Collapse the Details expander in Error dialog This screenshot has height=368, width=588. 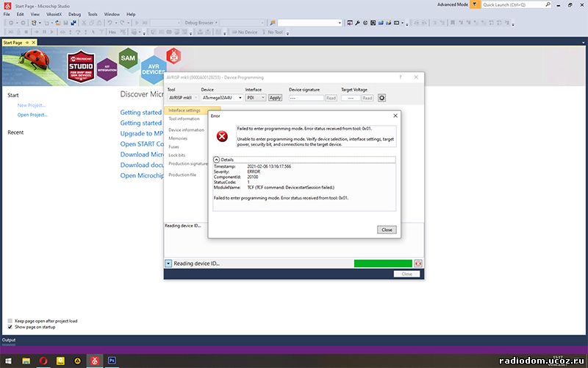pyautogui.click(x=216, y=160)
